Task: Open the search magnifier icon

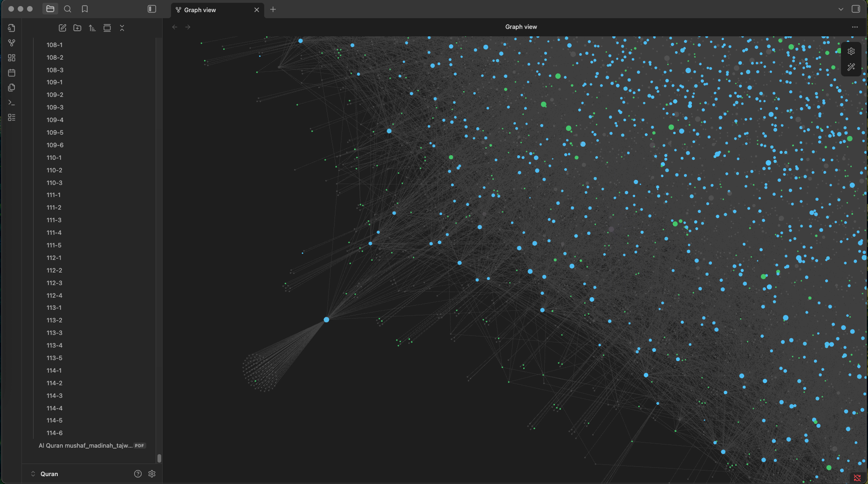Action: (68, 9)
